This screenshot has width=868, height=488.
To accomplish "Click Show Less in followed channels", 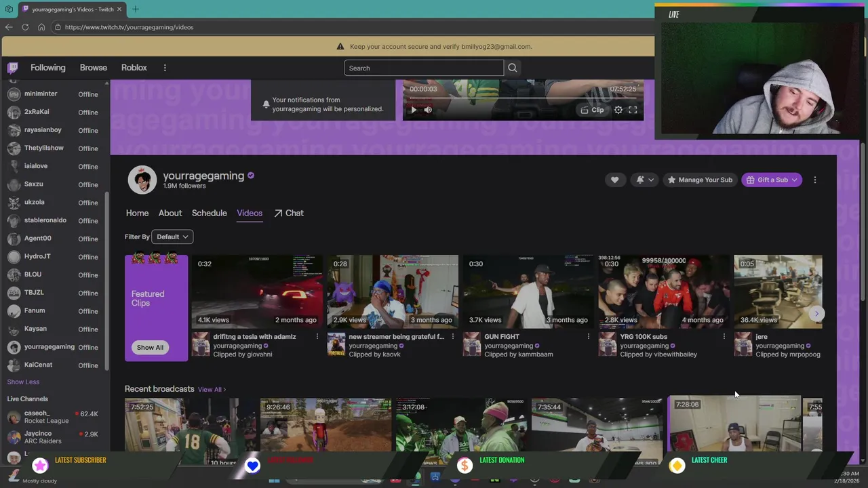I will (23, 382).
